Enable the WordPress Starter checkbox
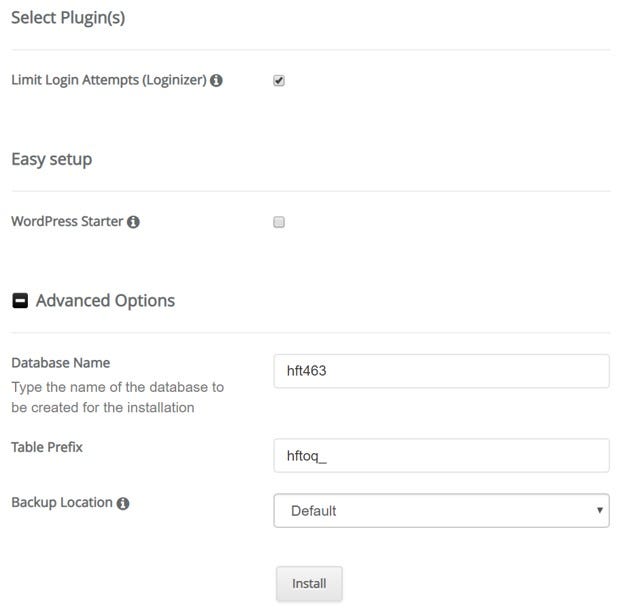The height and width of the screenshot is (613, 627). [279, 222]
